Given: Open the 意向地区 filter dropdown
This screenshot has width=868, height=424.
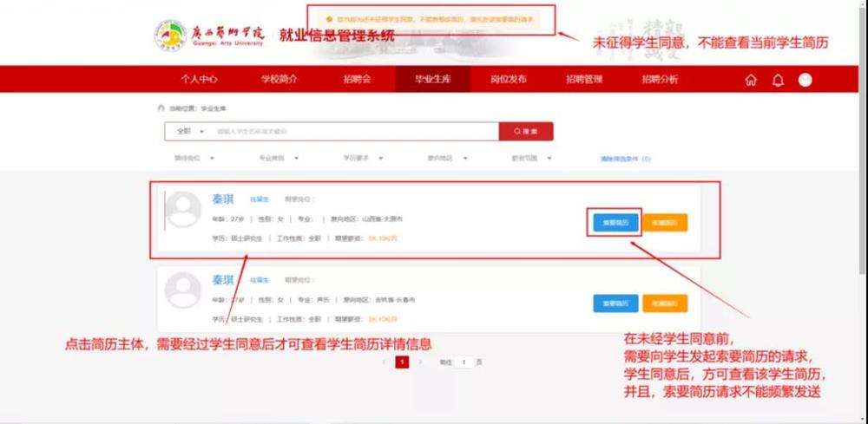Looking at the screenshot, I should tap(447, 159).
